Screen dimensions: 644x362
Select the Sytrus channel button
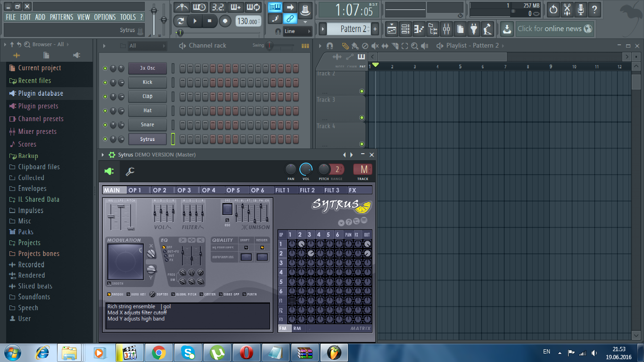point(148,139)
